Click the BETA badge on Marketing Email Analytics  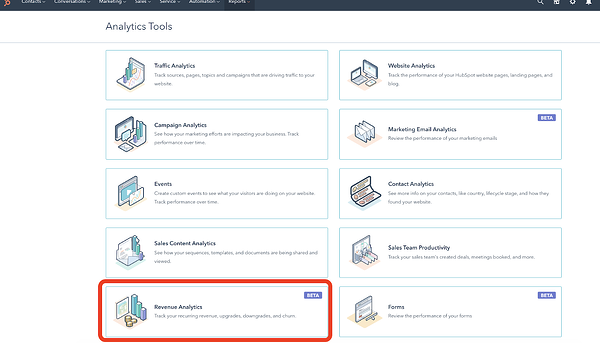point(546,118)
